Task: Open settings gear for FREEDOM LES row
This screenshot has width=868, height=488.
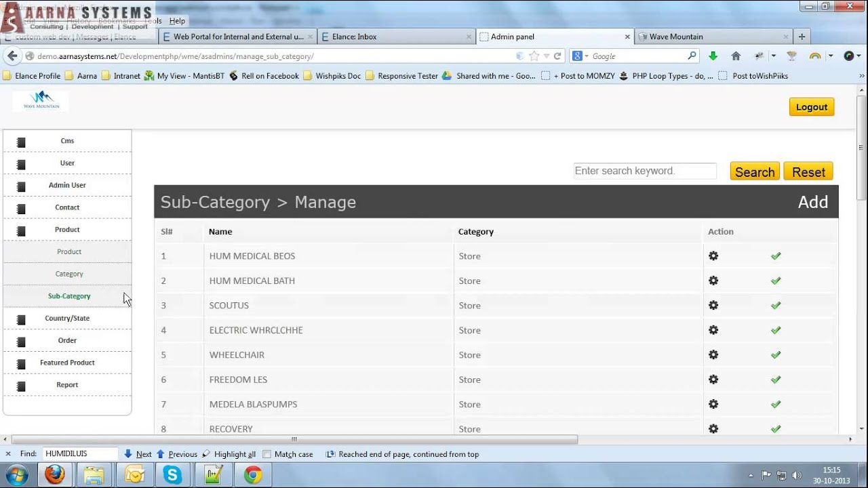Action: [713, 380]
